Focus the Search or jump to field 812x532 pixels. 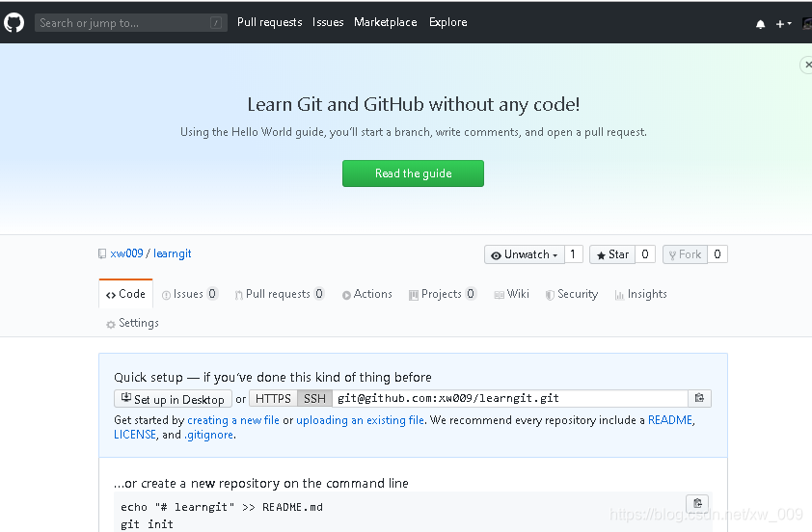click(130, 23)
